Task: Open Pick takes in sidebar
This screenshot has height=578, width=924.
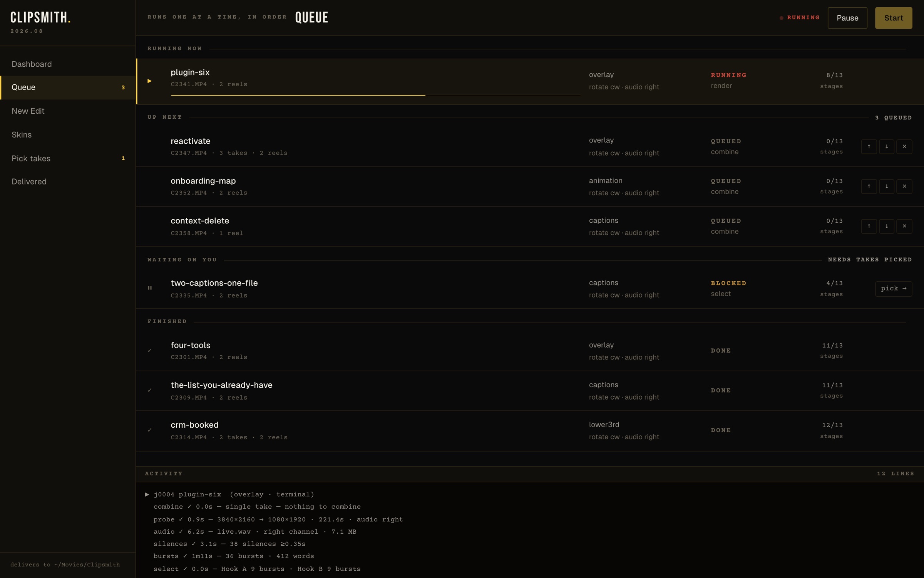Action: pos(68,158)
